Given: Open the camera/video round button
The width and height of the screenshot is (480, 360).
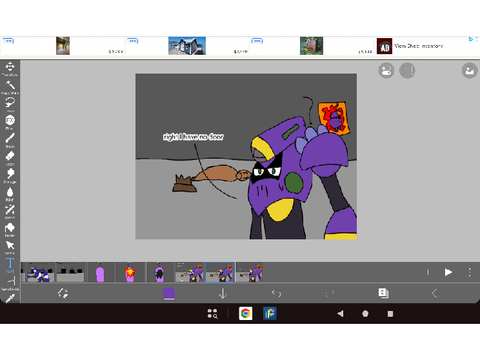Looking at the screenshot, I should [x=386, y=71].
